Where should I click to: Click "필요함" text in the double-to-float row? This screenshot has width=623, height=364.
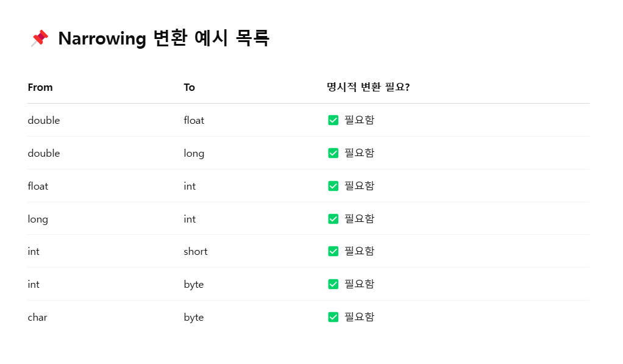click(360, 120)
